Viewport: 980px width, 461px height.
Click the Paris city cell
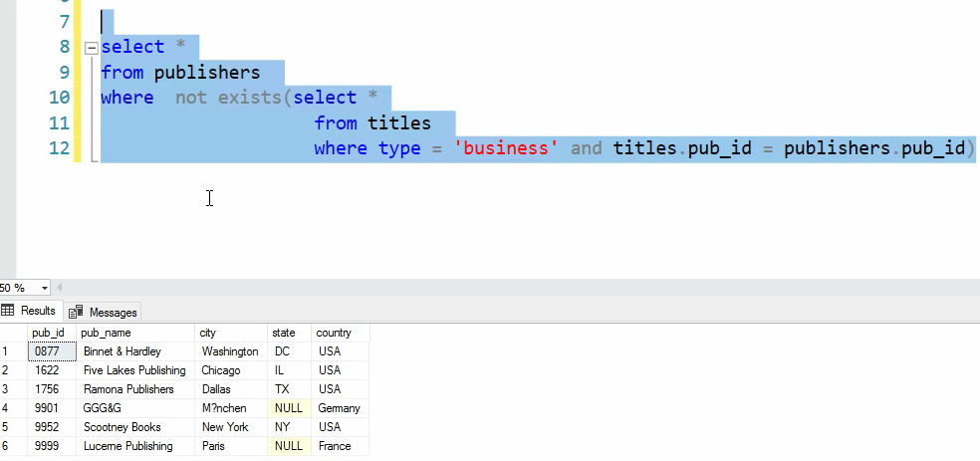(x=231, y=446)
